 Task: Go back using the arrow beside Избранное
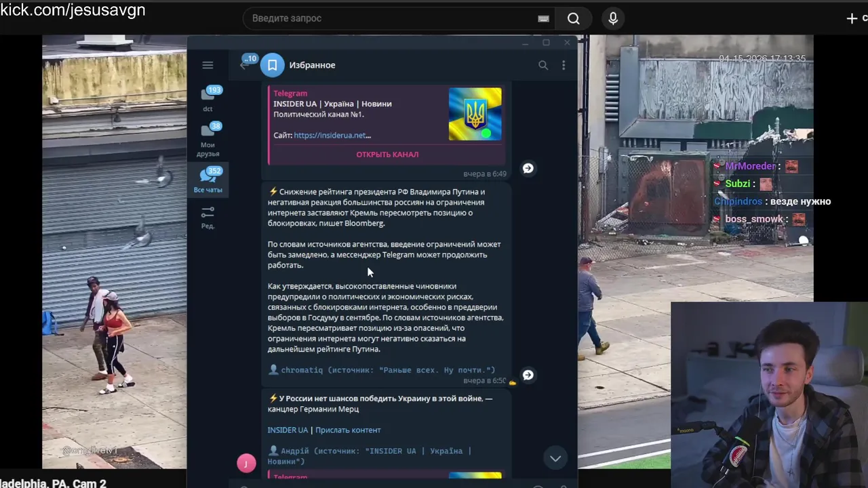pos(244,65)
